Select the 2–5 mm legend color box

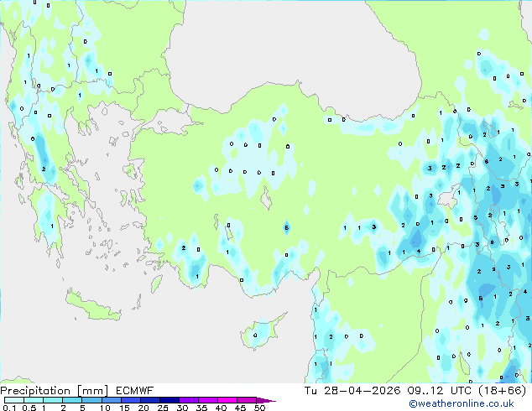pos(72,400)
